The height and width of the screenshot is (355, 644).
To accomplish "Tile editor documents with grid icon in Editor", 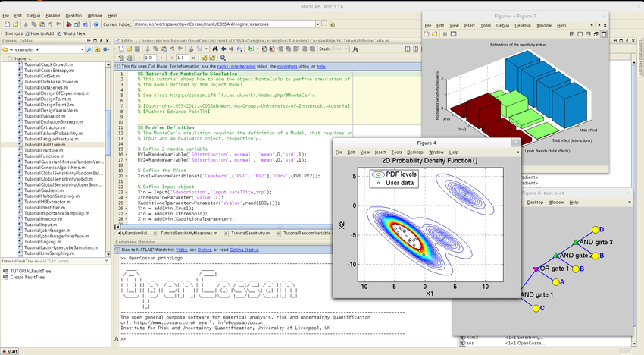I will (408, 49).
